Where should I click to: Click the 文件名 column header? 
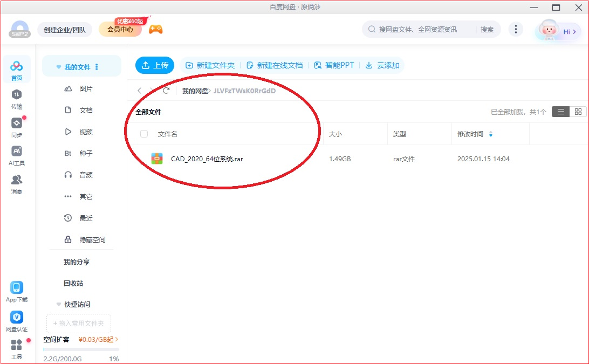coord(168,134)
